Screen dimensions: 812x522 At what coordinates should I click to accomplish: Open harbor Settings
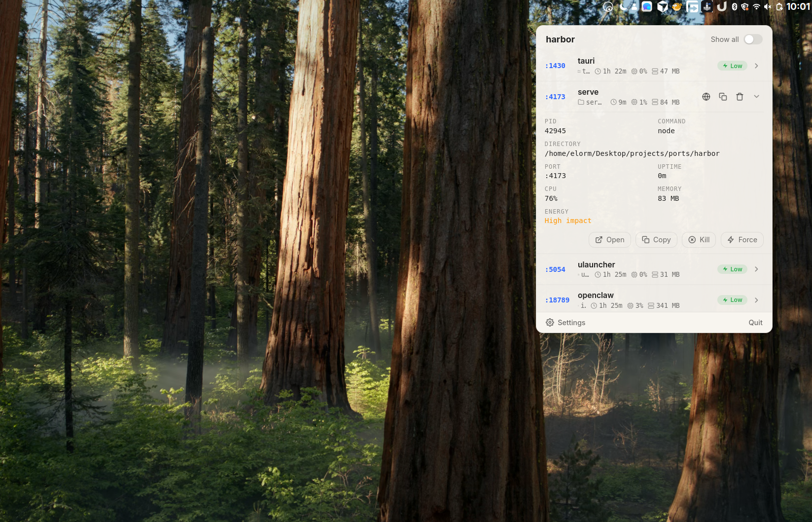tap(565, 323)
